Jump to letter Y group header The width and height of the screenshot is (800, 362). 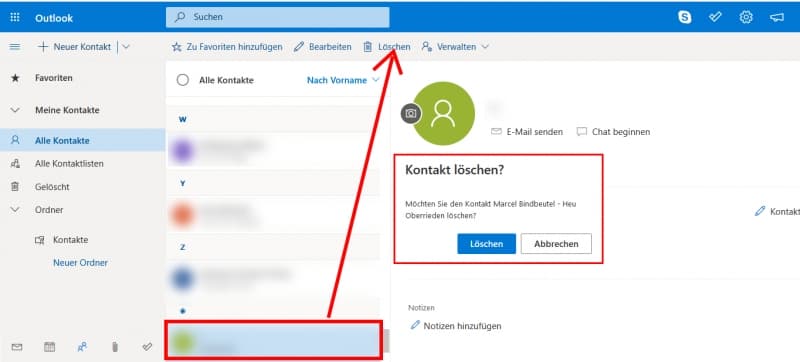(x=182, y=184)
